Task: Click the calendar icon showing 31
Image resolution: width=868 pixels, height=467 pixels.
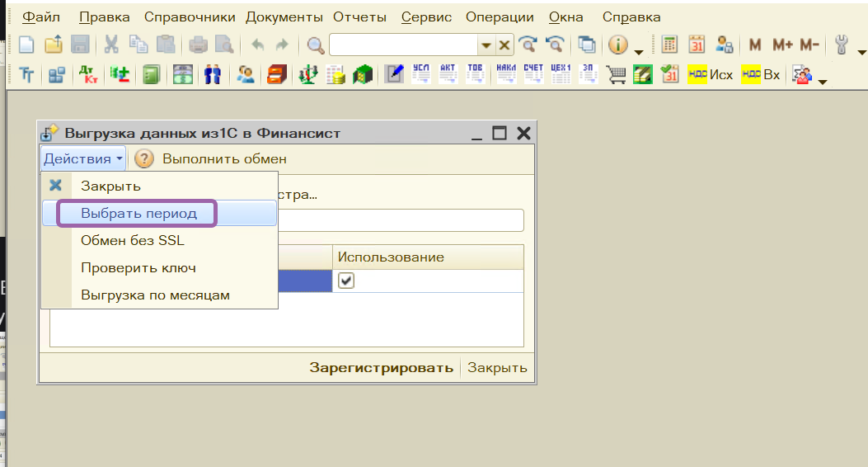Action: coord(697,45)
